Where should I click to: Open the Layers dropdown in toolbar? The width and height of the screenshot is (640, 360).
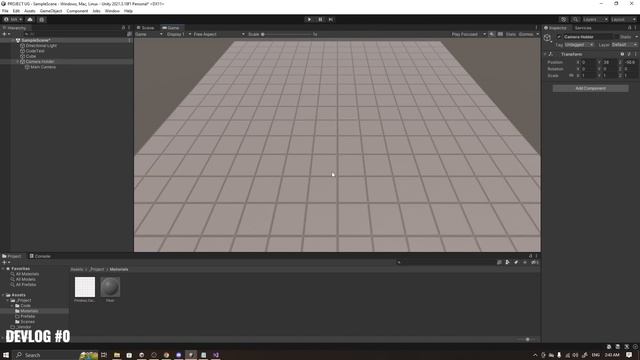595,19
